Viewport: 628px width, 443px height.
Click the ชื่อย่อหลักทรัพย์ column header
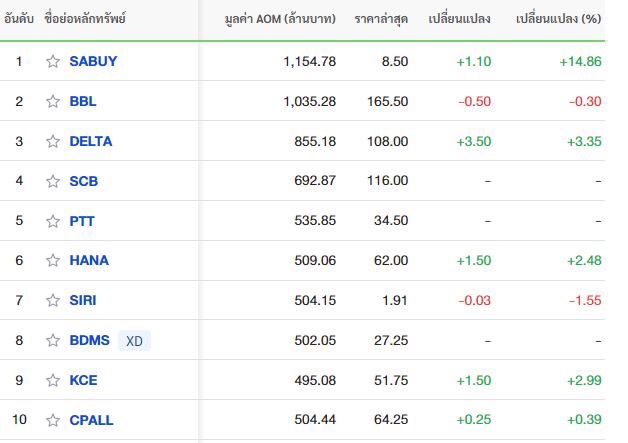tap(85, 18)
